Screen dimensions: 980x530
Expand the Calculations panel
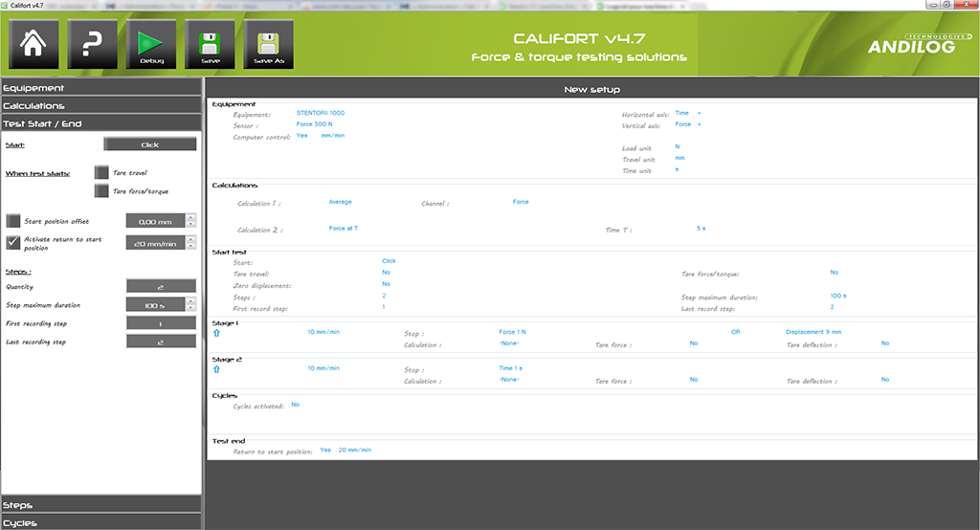pyautogui.click(x=101, y=105)
